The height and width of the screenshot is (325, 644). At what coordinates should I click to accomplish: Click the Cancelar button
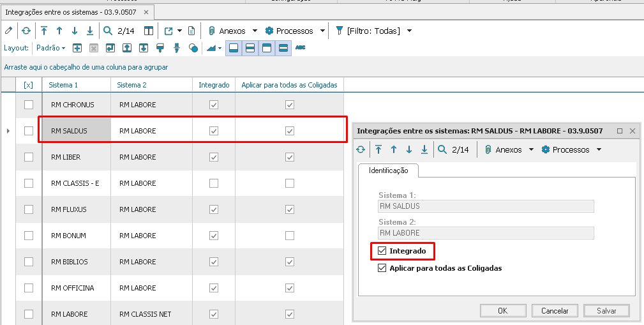[x=555, y=310]
